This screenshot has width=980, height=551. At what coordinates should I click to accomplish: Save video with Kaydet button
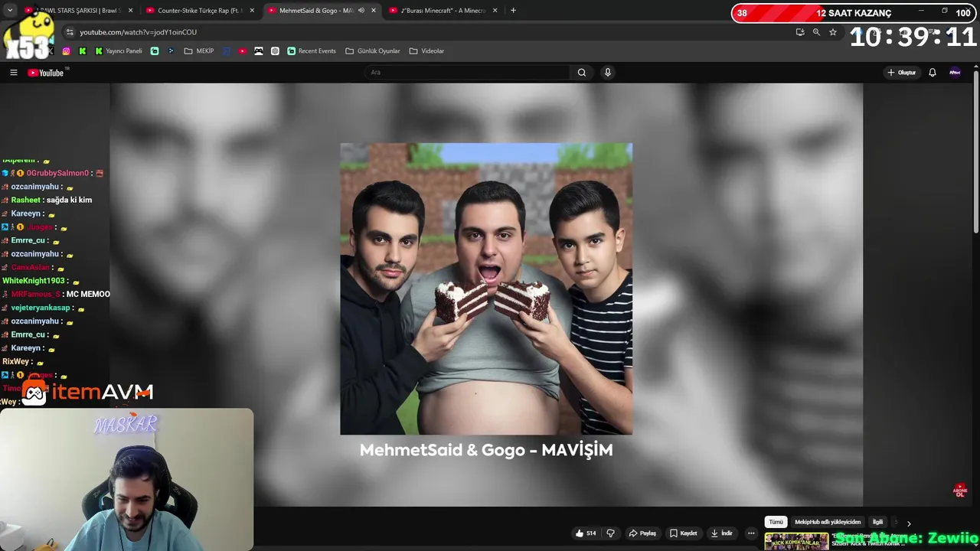click(x=683, y=533)
